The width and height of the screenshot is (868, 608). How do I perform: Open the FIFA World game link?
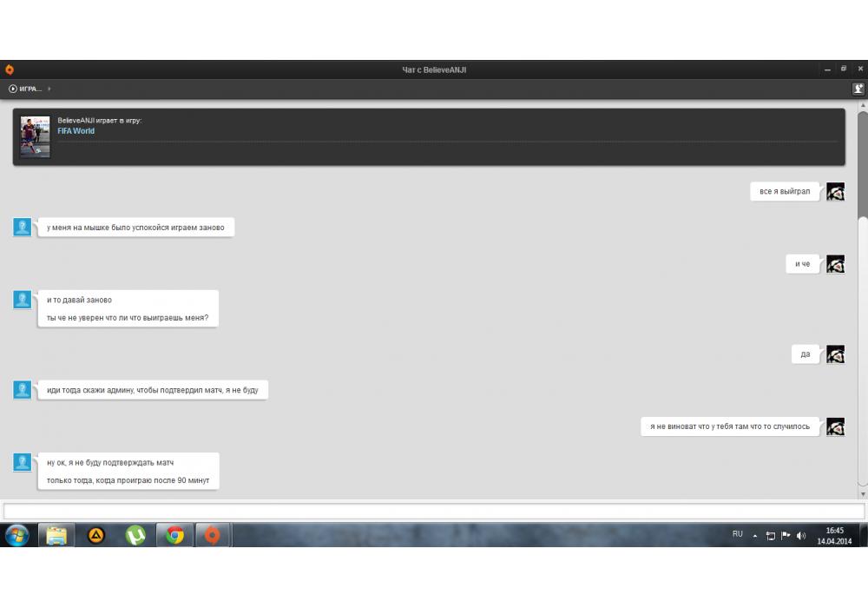pyautogui.click(x=76, y=131)
